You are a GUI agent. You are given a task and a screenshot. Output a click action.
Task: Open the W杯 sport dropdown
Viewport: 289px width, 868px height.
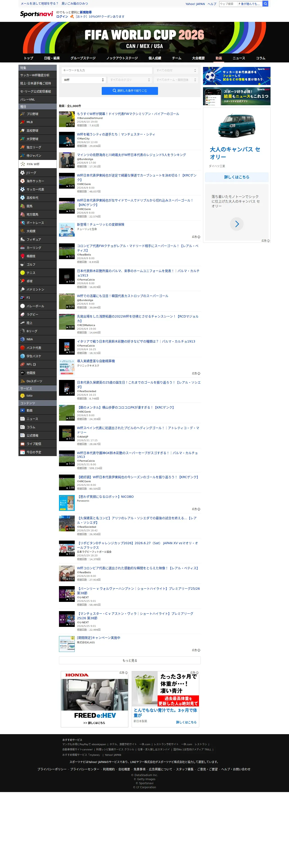84,80
